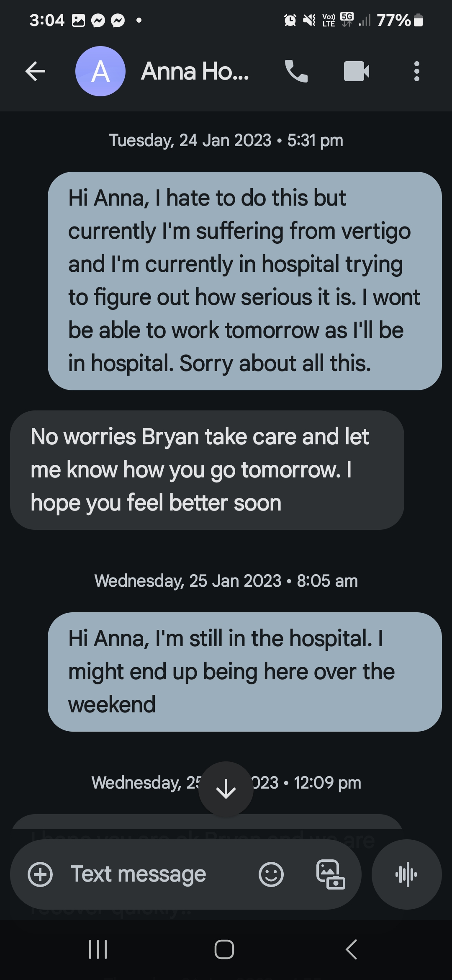Open the plus attachments menu
Screen dimensions: 452x980
tap(40, 874)
